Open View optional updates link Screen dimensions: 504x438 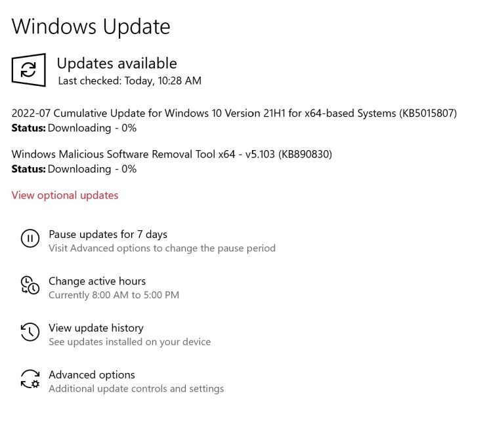[x=65, y=195]
